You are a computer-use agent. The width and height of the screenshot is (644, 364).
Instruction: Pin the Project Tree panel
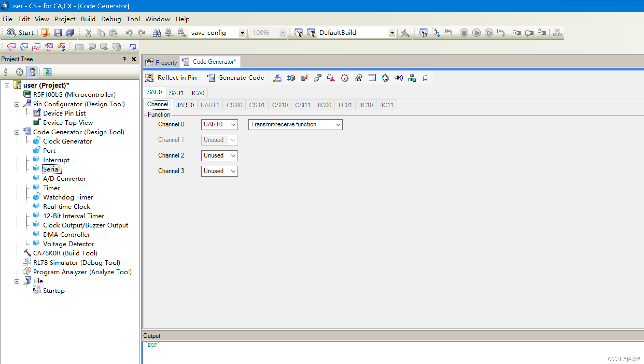pyautogui.click(x=124, y=59)
